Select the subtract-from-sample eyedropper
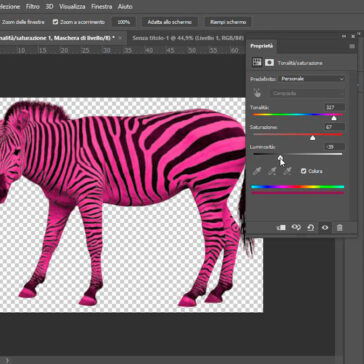 tap(287, 171)
